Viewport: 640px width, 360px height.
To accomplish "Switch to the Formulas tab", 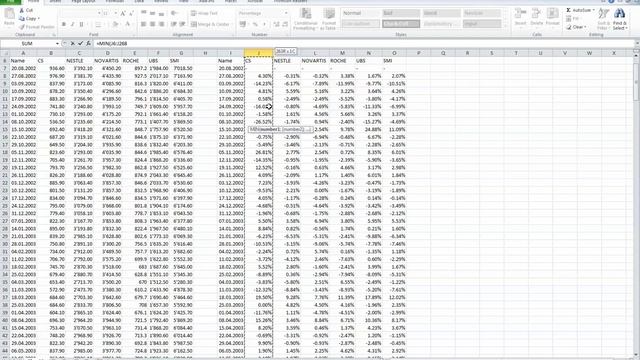I will click(x=115, y=2).
